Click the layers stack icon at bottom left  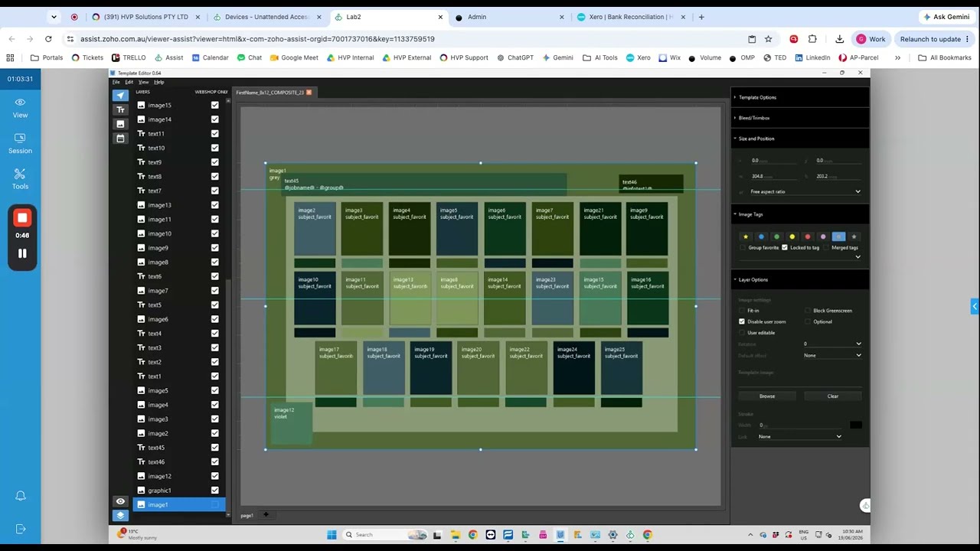coord(120,516)
